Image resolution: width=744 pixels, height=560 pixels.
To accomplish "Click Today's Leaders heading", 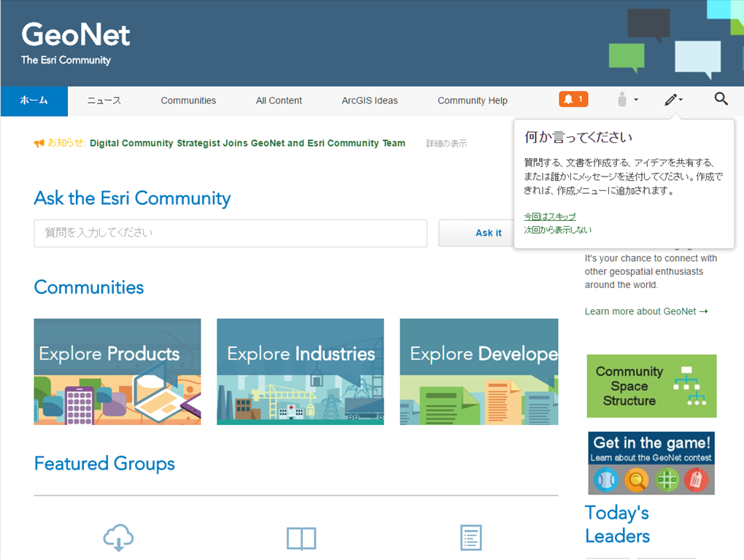I will coord(617,524).
